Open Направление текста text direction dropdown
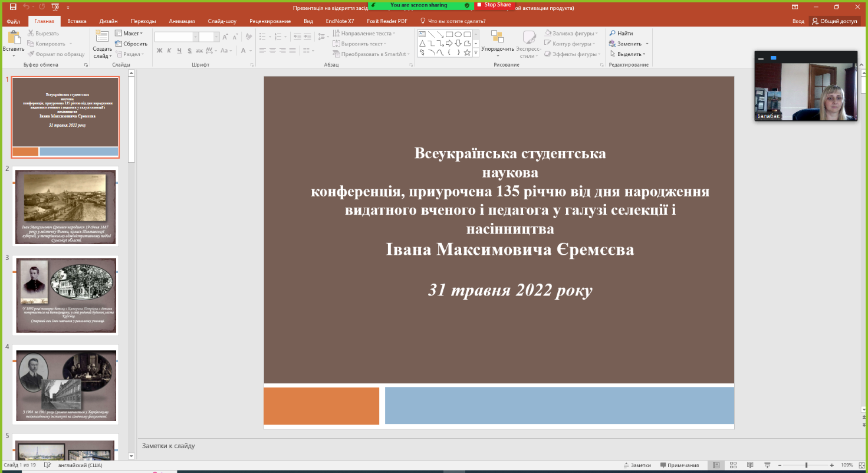This screenshot has width=868, height=473. click(364, 34)
